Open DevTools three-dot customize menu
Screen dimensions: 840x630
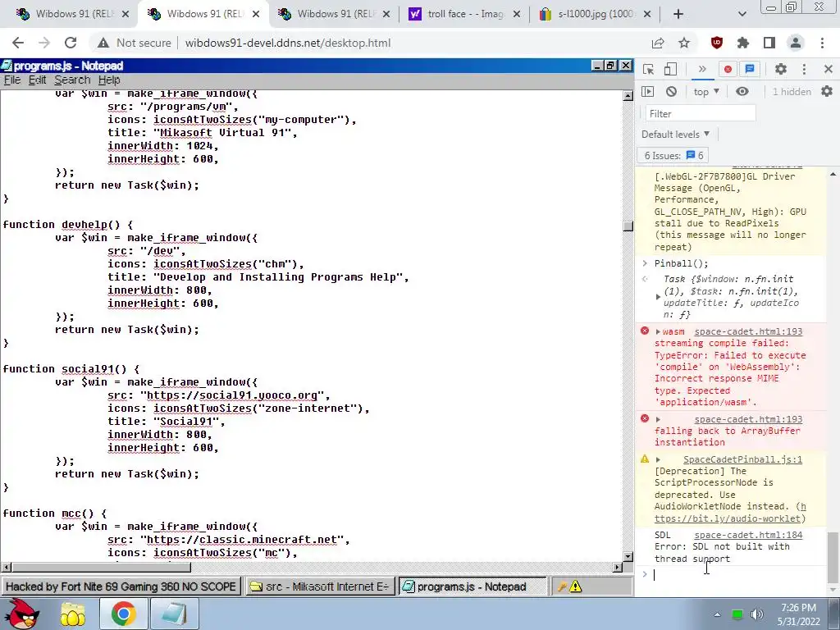pos(804,69)
